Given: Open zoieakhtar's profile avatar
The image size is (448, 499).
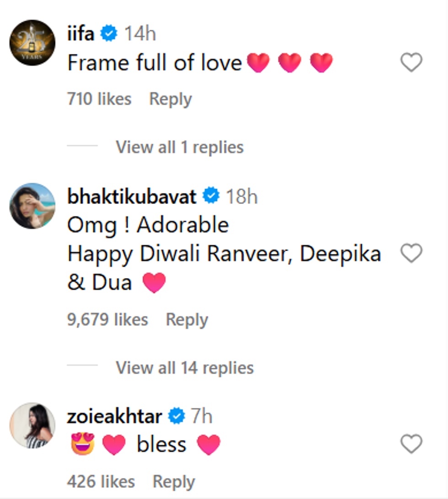Looking at the screenshot, I should pos(32,425).
